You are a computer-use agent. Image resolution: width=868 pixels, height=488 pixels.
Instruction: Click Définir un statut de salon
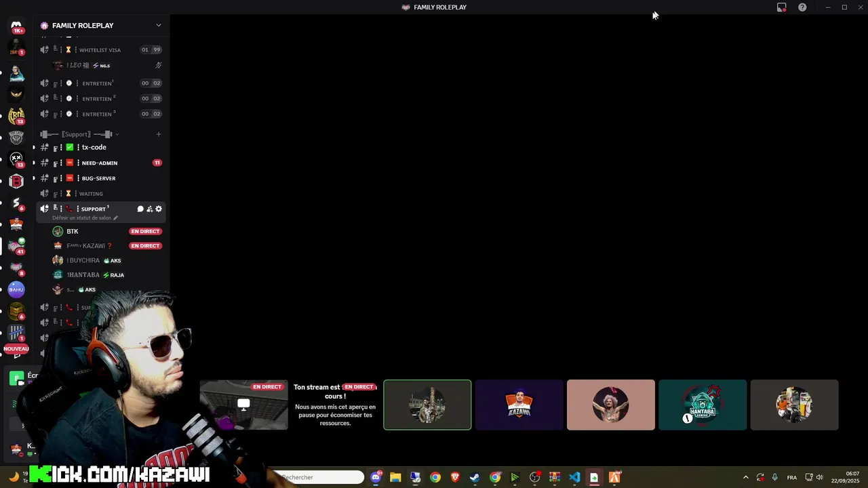pos(81,218)
